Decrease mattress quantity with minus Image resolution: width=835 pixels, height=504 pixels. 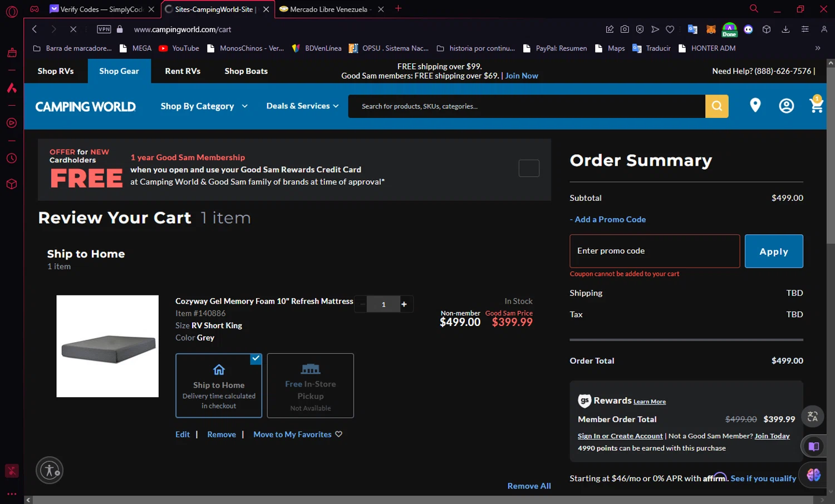(x=362, y=304)
